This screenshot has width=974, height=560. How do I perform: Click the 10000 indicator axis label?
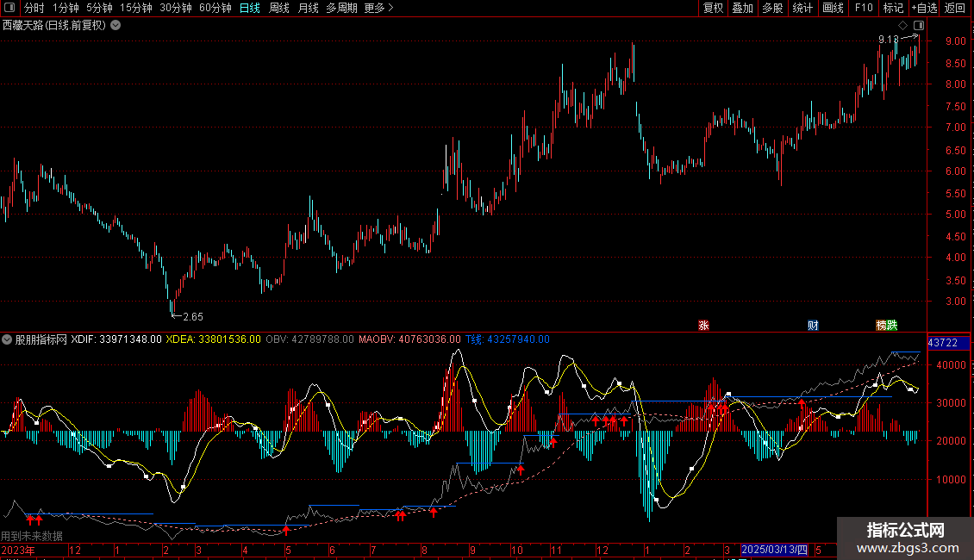tap(951, 479)
